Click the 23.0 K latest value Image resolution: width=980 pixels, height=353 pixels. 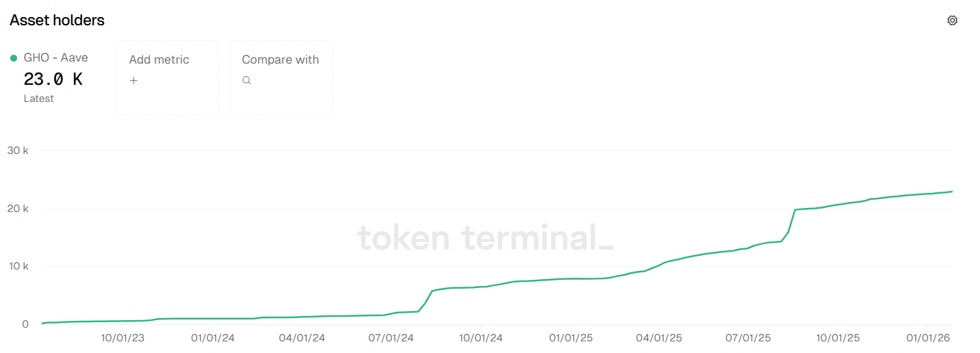(x=53, y=79)
